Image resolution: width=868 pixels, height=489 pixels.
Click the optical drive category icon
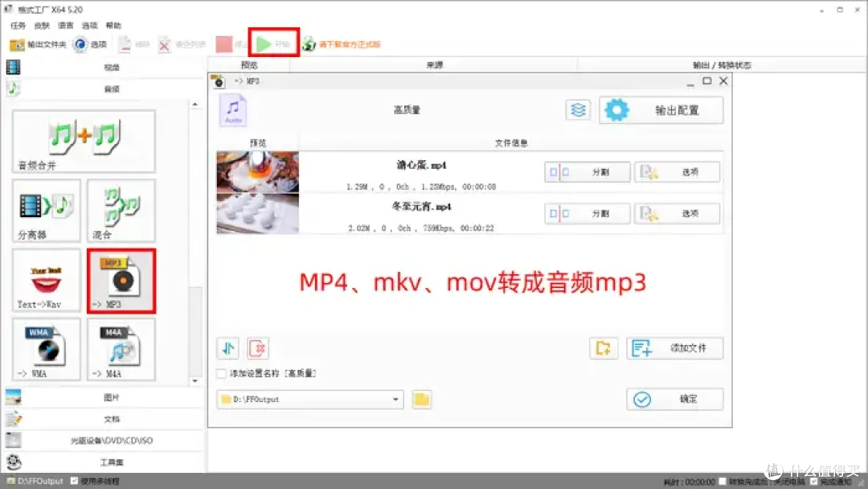coord(14,440)
